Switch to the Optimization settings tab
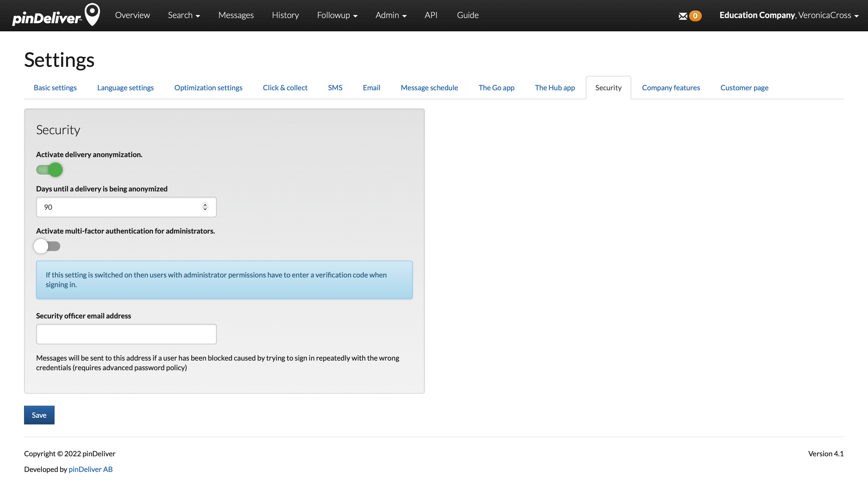Viewport: 868px width, 490px height. (208, 88)
